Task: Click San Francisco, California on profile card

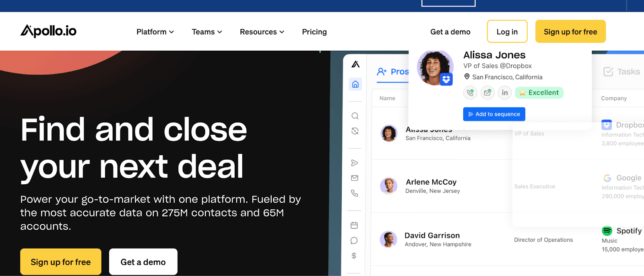Action: click(x=507, y=77)
